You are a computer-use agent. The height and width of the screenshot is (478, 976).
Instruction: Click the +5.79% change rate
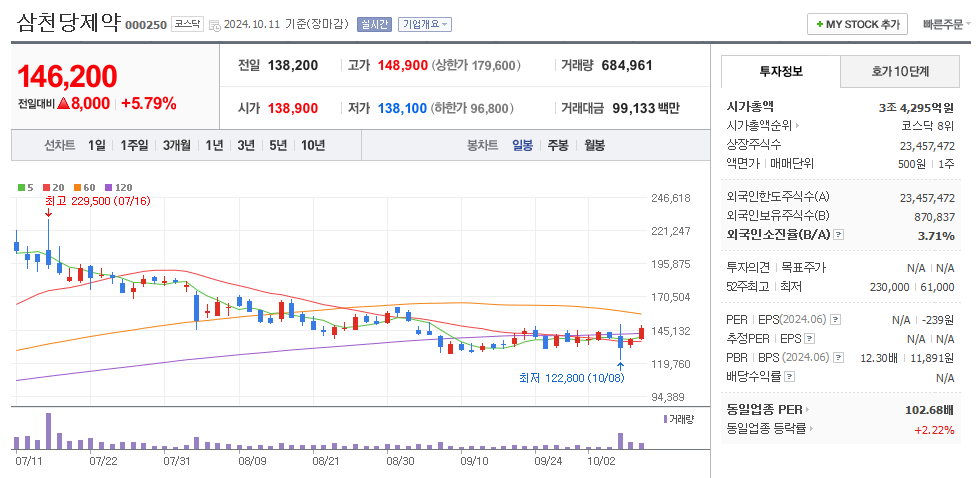(x=149, y=103)
